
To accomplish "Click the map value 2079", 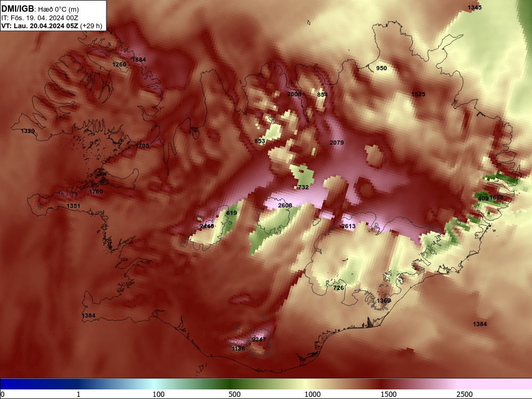I will tap(337, 143).
